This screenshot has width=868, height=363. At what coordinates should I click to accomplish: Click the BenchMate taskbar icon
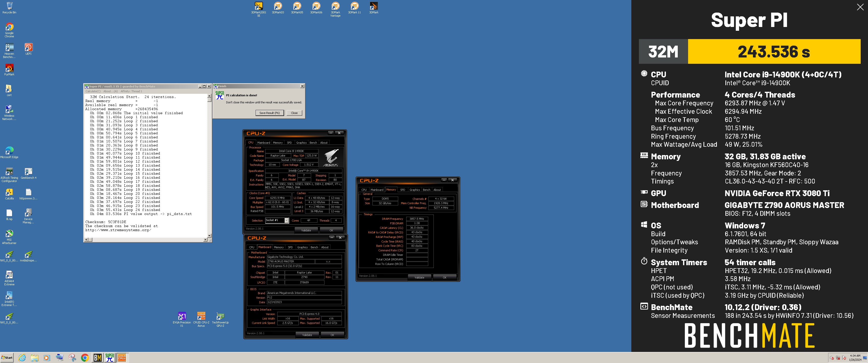coord(97,358)
